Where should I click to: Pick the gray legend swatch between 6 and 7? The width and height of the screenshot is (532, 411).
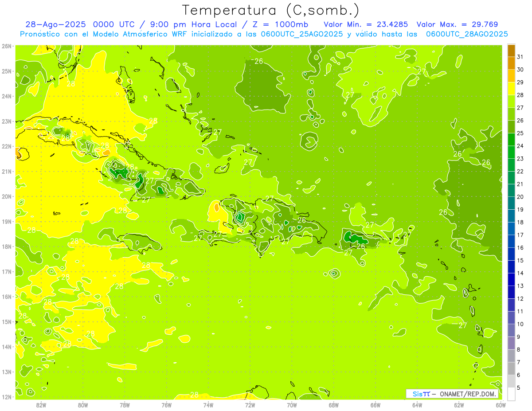pos(511,368)
